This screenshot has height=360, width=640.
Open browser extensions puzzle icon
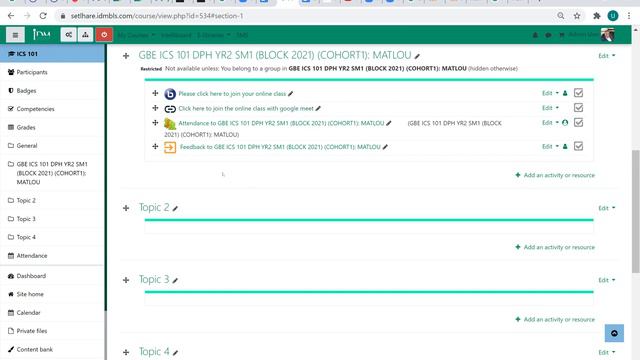click(597, 16)
